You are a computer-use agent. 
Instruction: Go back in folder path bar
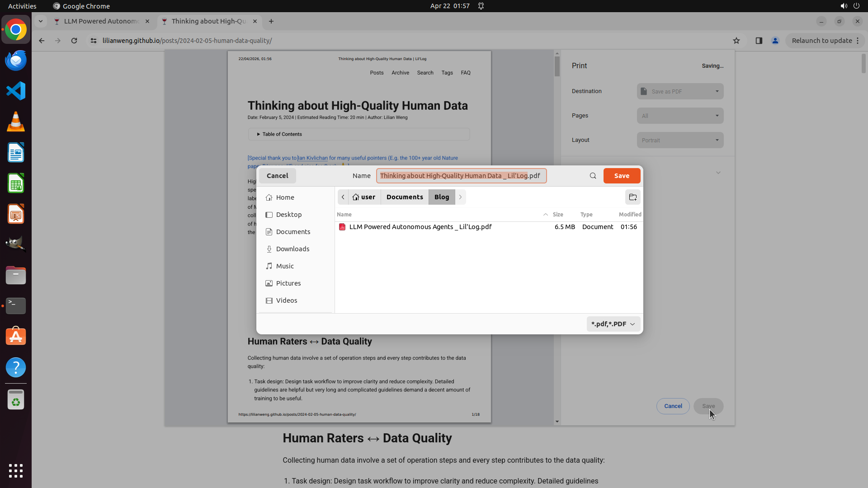pos(343,197)
